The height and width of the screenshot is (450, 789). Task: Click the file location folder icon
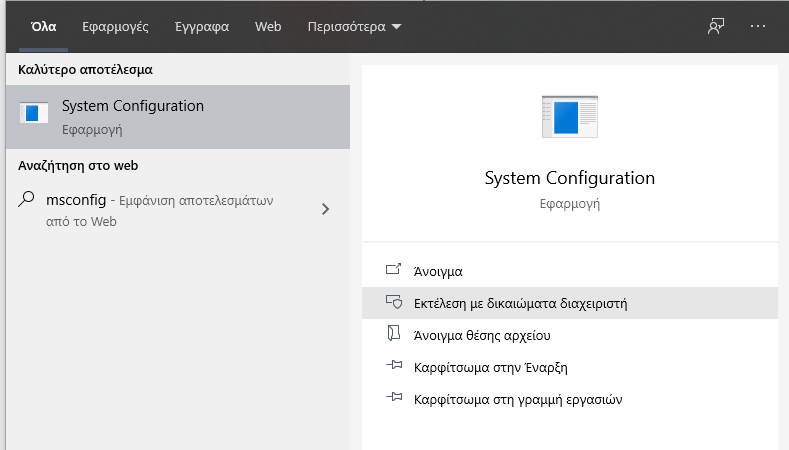(393, 333)
